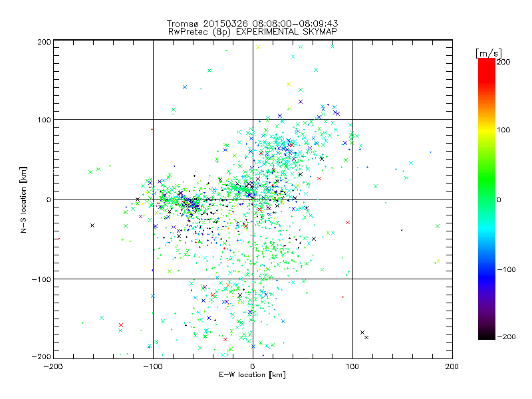The image size is (532, 399).
Task: Click the yellow cross marker at the top center
Action: [x=258, y=47]
